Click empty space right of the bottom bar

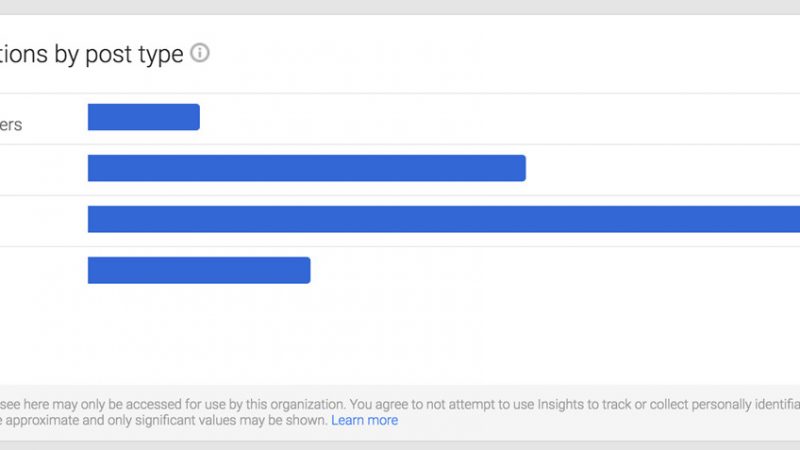[550, 270]
